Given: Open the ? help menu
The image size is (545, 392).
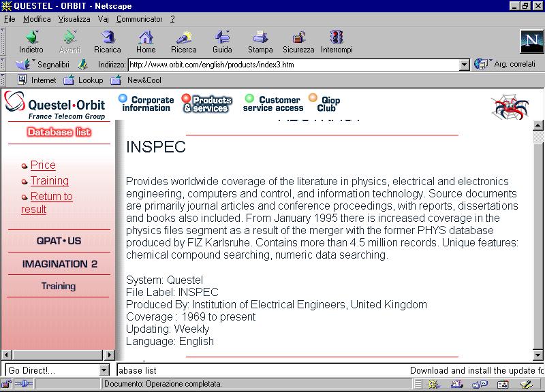Looking at the screenshot, I should pyautogui.click(x=172, y=19).
